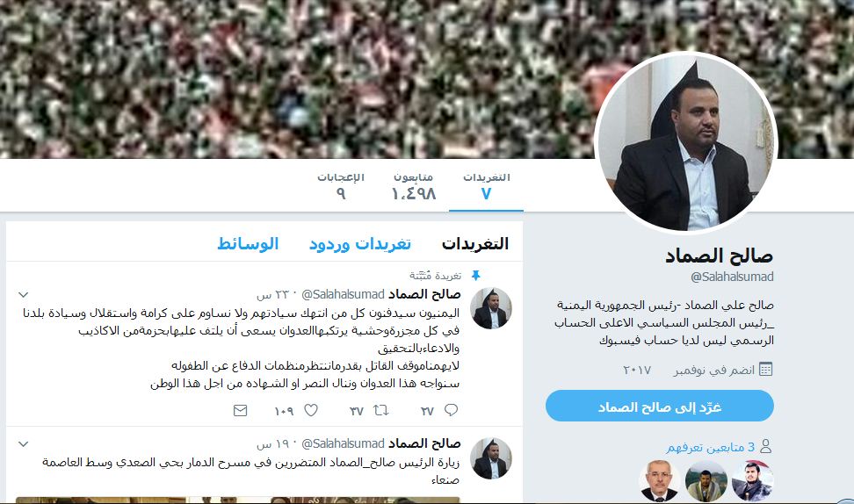Open the متابعون followers count 1,498
Image resolution: width=854 pixels, height=504 pixels.
coord(414,186)
